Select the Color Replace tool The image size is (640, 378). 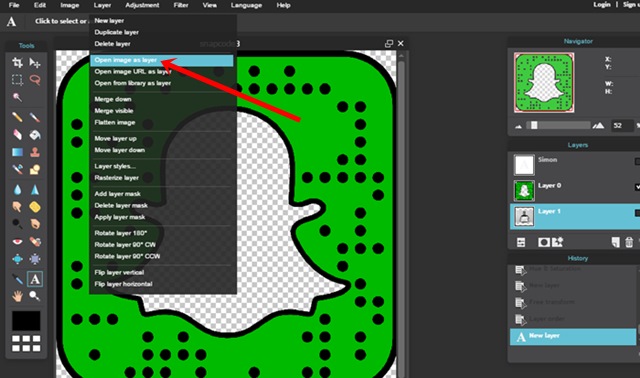click(17, 169)
